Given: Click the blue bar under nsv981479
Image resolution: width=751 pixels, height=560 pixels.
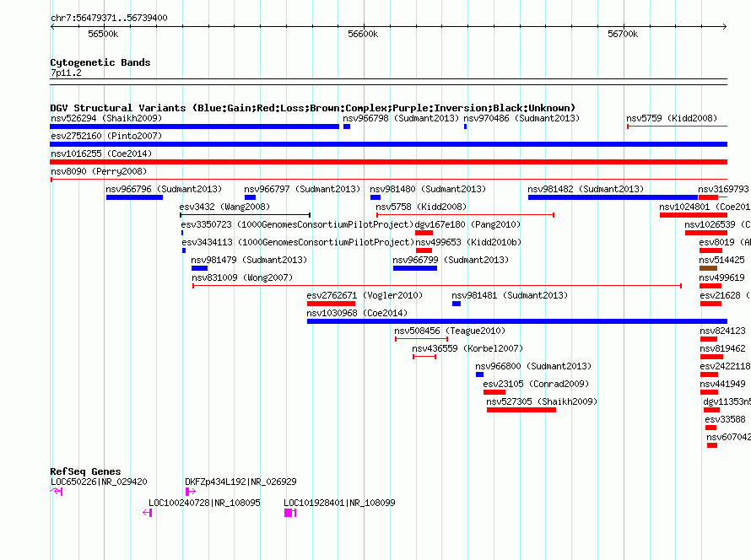Looking at the screenshot, I should tap(199, 268).
